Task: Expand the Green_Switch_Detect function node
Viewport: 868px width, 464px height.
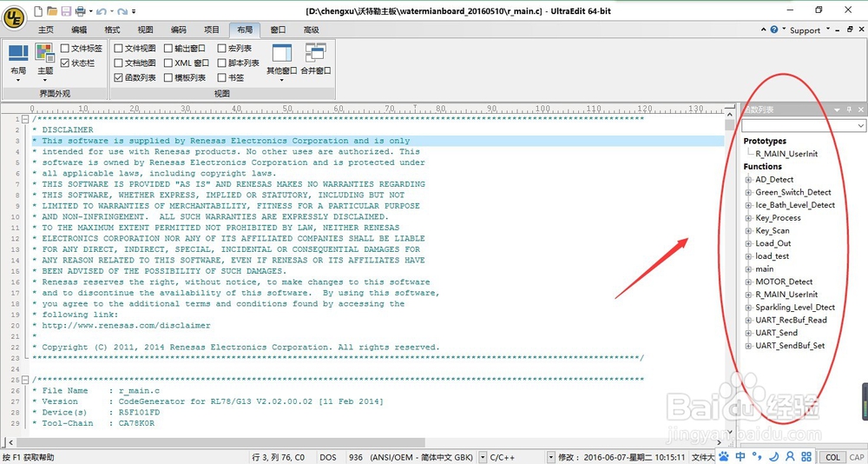Action: point(749,192)
